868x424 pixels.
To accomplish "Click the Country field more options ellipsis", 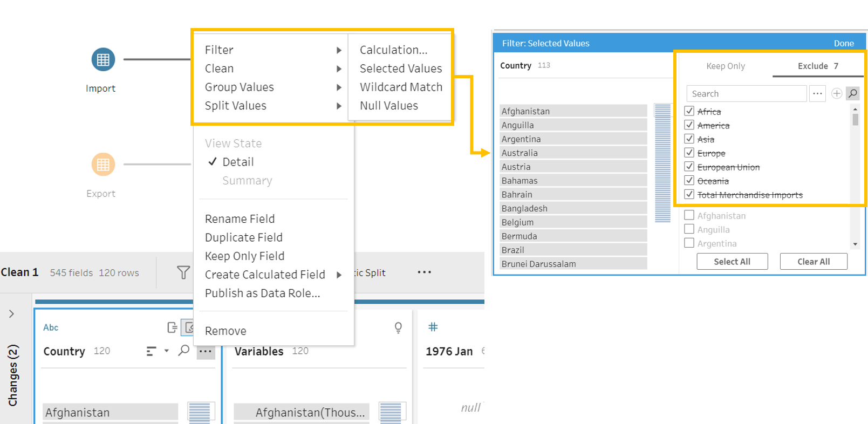I will pyautogui.click(x=206, y=351).
